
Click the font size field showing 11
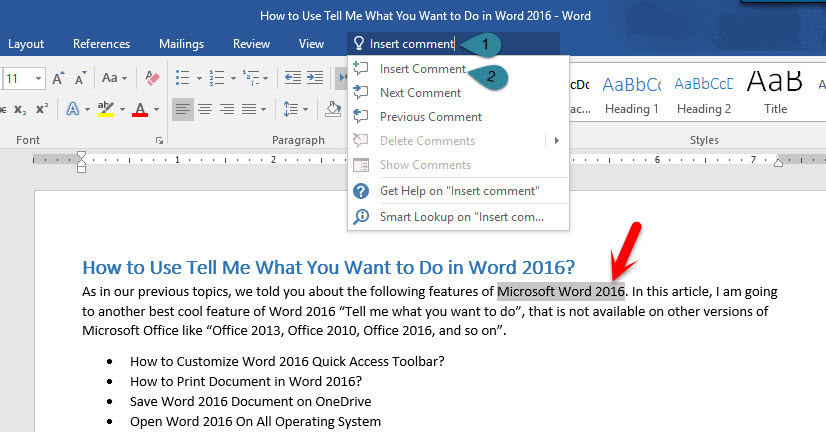[x=17, y=78]
